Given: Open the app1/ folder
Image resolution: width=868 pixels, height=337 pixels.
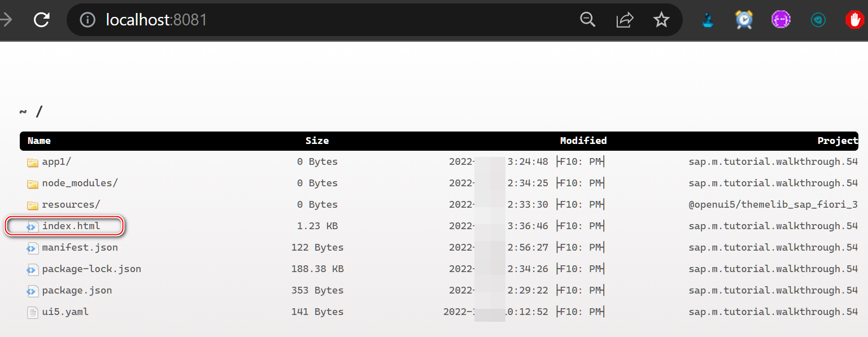Looking at the screenshot, I should (56, 161).
